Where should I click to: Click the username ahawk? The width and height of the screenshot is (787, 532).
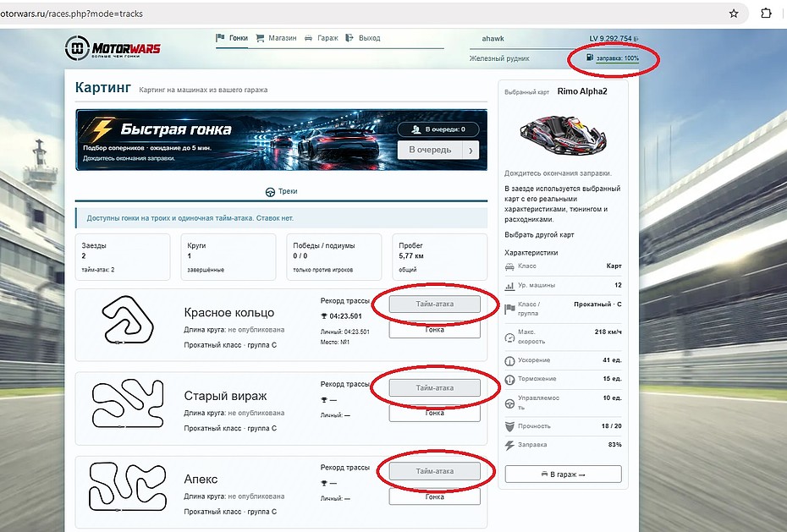click(493, 39)
